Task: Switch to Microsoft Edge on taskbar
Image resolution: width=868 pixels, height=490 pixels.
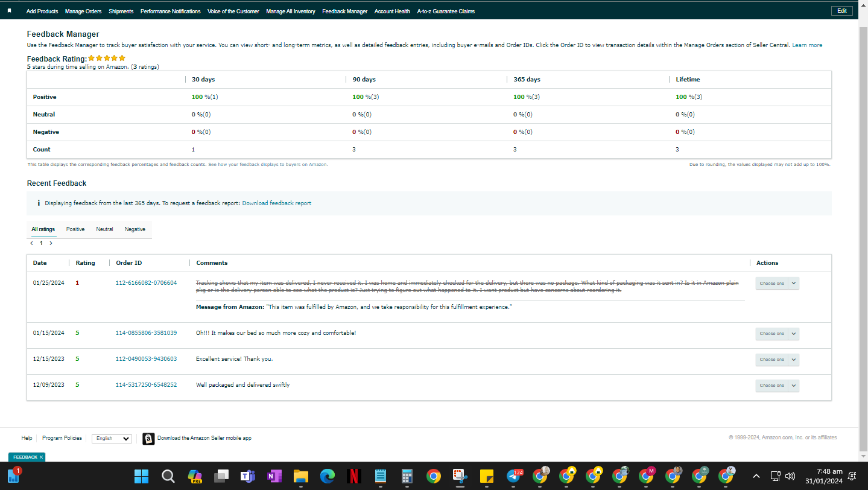Action: pos(328,476)
